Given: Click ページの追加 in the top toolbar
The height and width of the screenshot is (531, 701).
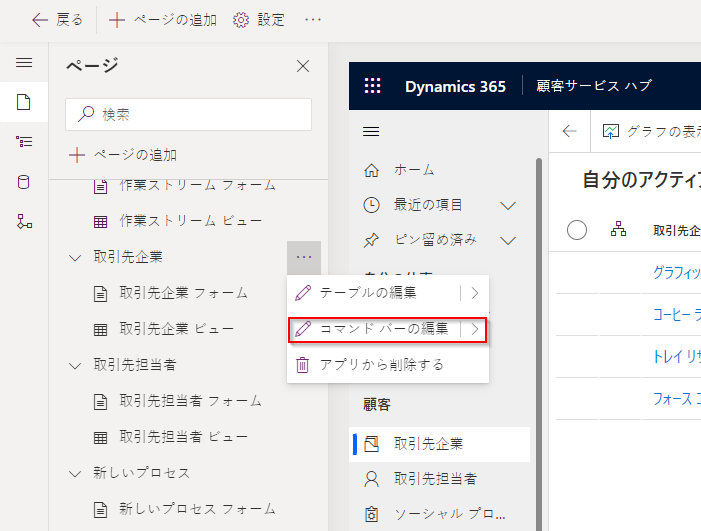Looking at the screenshot, I should 163,20.
